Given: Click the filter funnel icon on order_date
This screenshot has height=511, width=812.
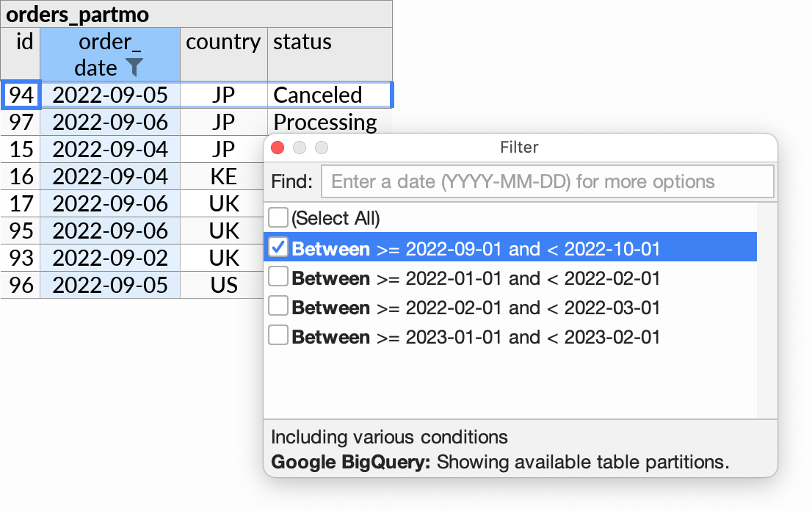Looking at the screenshot, I should (x=134, y=68).
